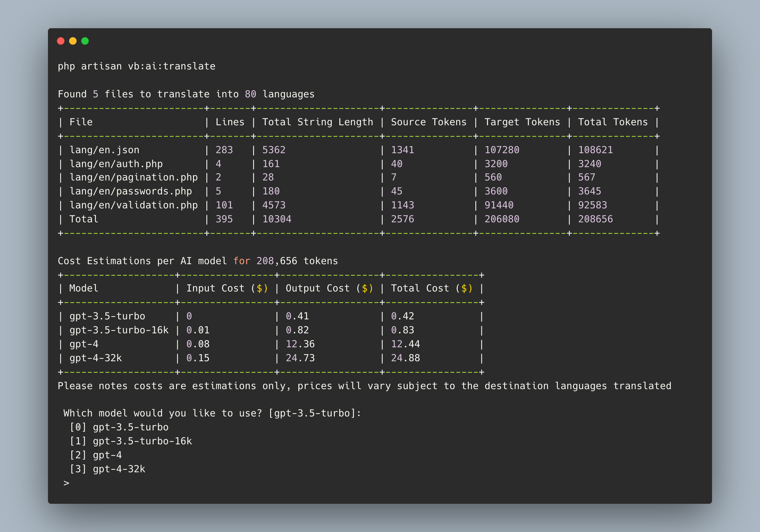Click the green maximize window button

[85, 41]
